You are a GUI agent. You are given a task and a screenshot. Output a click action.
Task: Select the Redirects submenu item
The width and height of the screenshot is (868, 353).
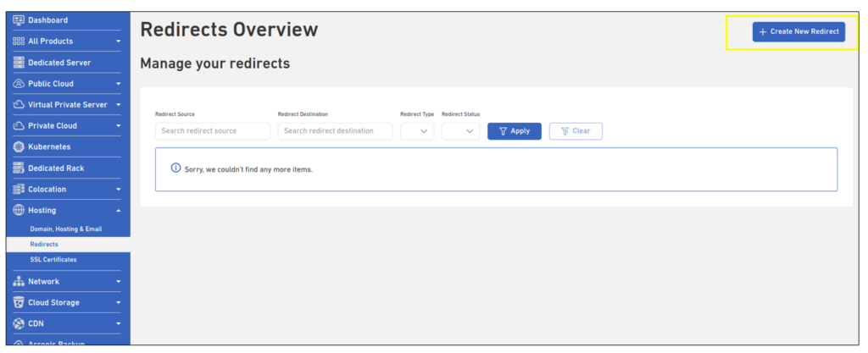click(68, 244)
